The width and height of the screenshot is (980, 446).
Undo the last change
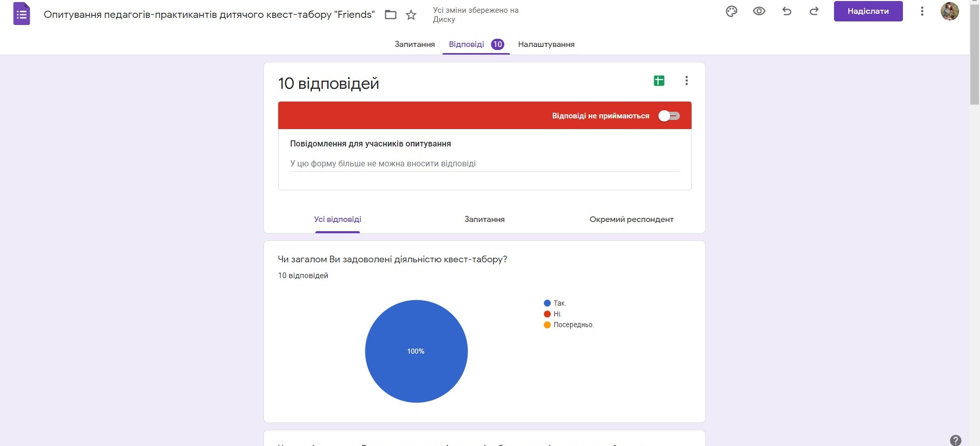(787, 11)
